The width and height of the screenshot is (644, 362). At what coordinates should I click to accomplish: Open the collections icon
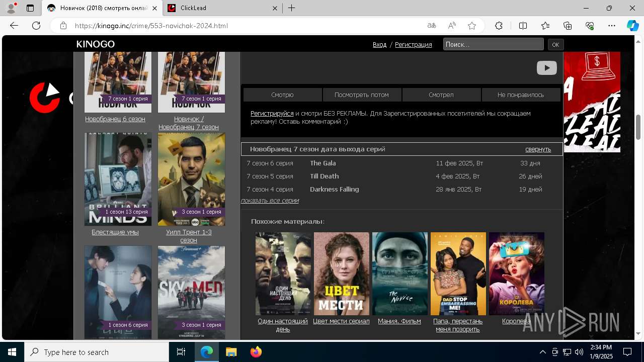tap(568, 26)
